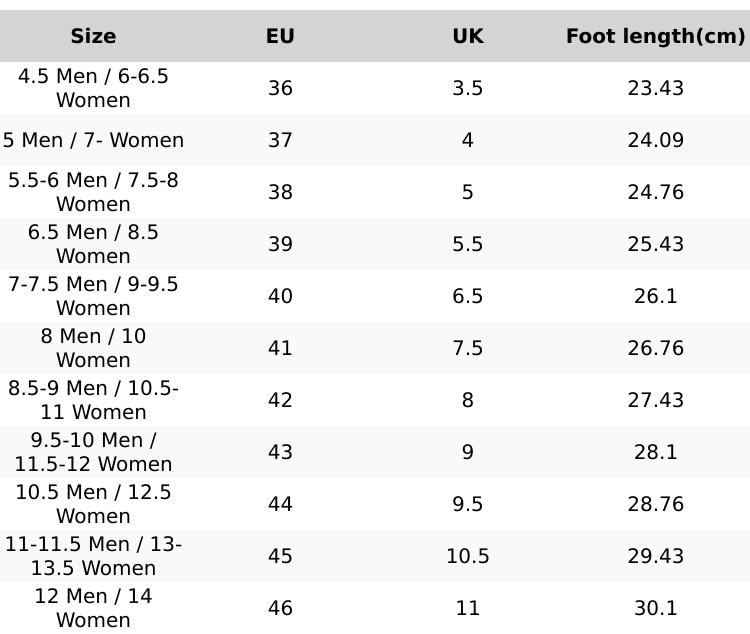Select the foot length 29.43 cell

(x=655, y=556)
